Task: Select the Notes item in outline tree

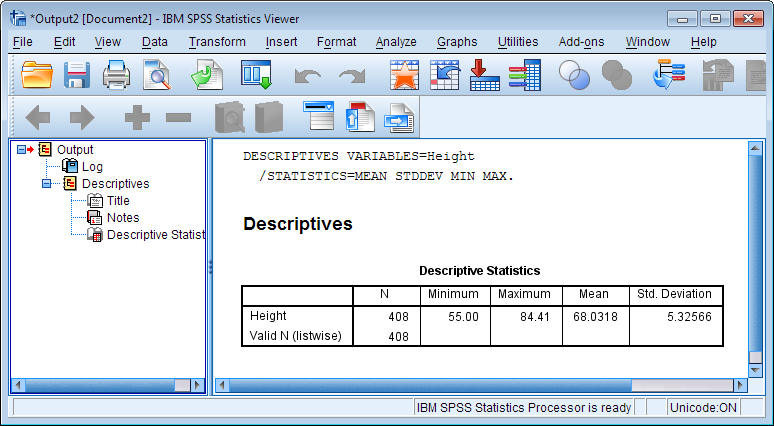Action: pos(123,218)
